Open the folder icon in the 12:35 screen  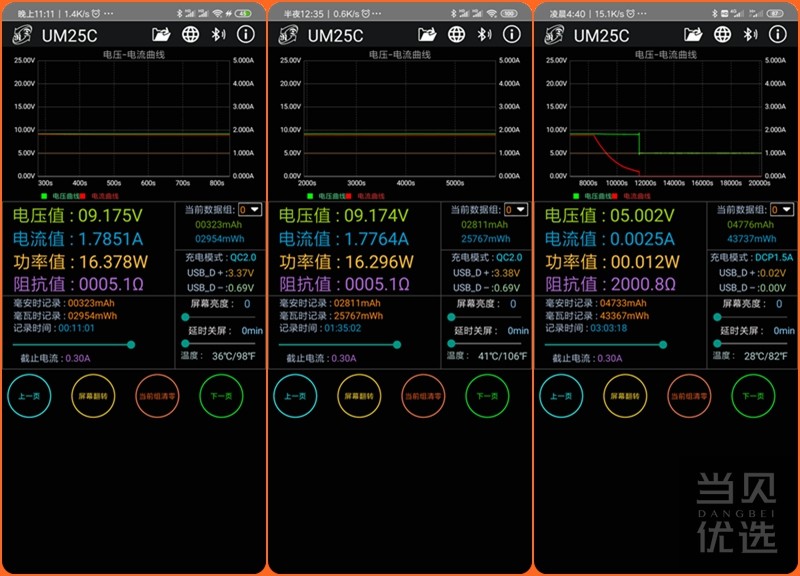(x=427, y=35)
